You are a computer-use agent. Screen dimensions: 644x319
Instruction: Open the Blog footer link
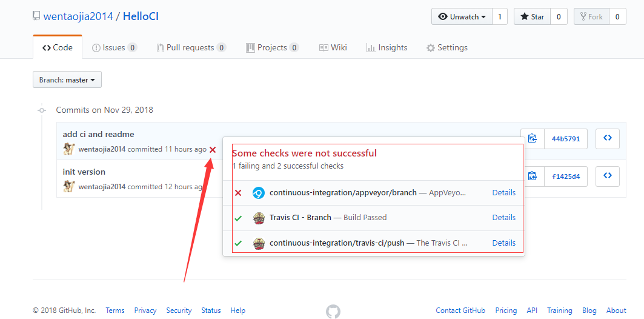(589, 311)
